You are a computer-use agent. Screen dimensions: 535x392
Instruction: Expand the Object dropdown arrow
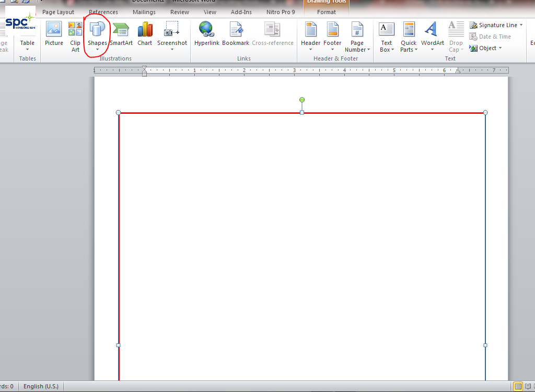pos(500,48)
